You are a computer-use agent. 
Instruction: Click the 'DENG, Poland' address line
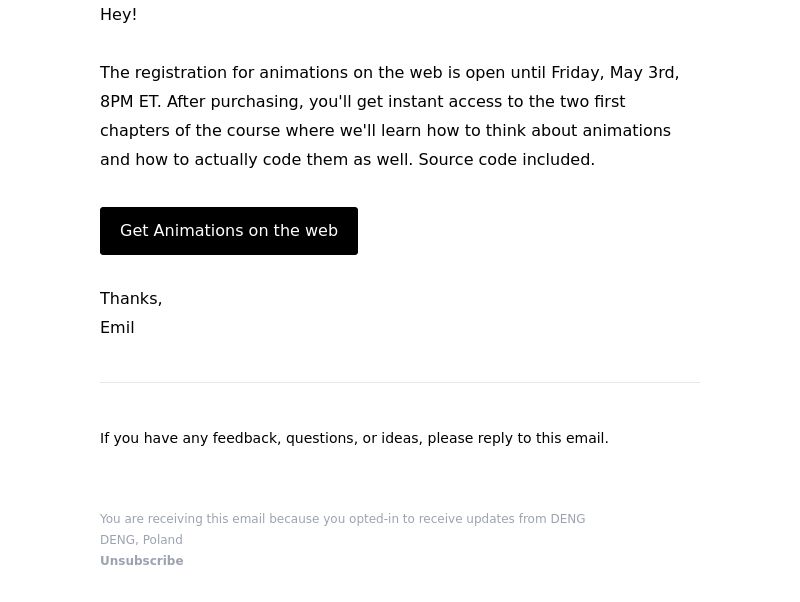click(141, 540)
